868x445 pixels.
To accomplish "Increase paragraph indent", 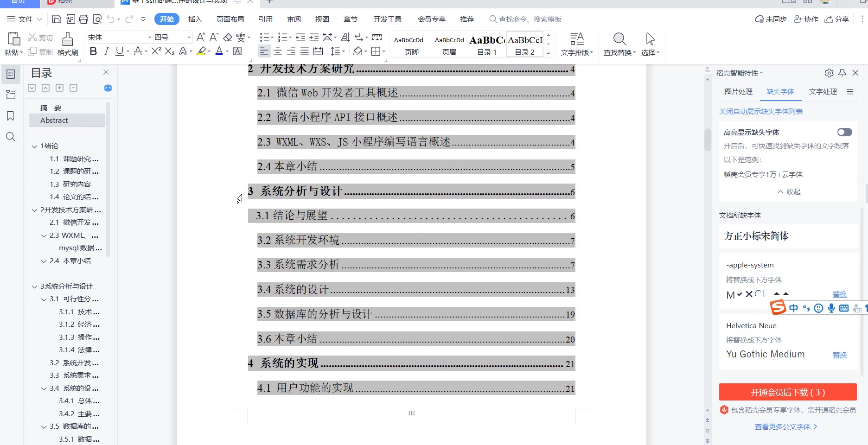I will 314,37.
